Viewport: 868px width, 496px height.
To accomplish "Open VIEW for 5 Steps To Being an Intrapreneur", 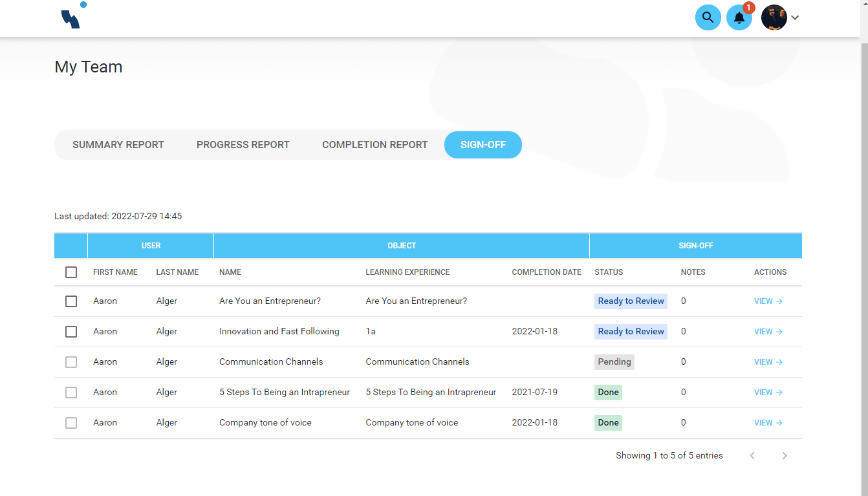I will pos(764,392).
